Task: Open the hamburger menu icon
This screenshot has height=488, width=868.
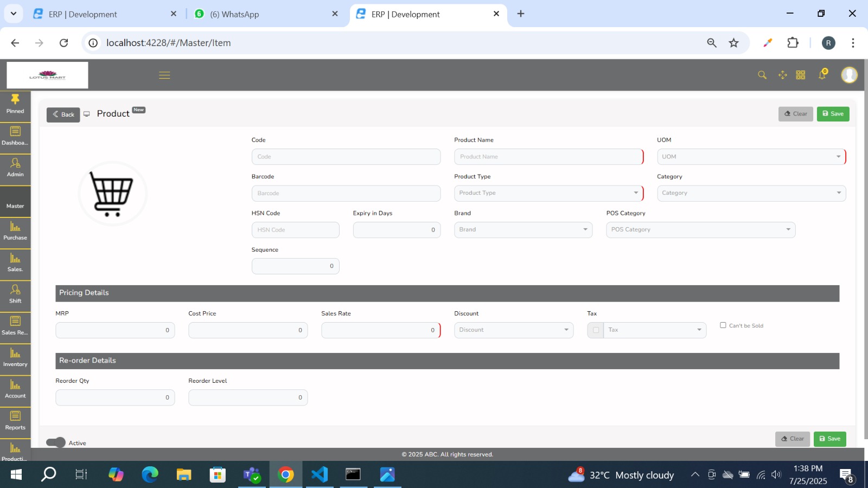Action: 164,75
